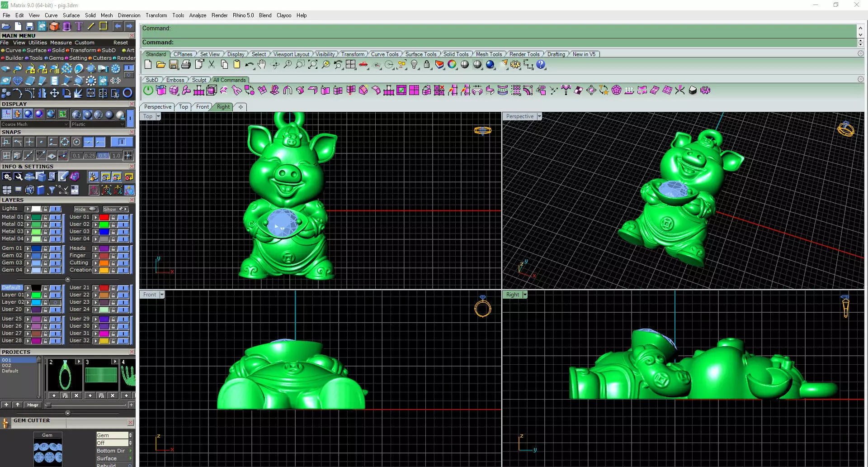868x467 pixels.
Task: Toggle the master Snaps on/off switch
Action: point(122,142)
